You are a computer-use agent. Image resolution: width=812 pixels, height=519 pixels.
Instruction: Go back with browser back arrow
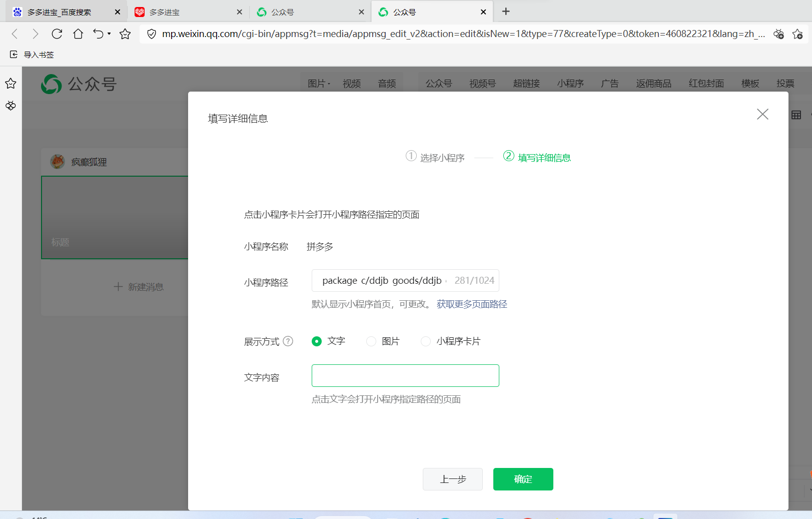15,34
